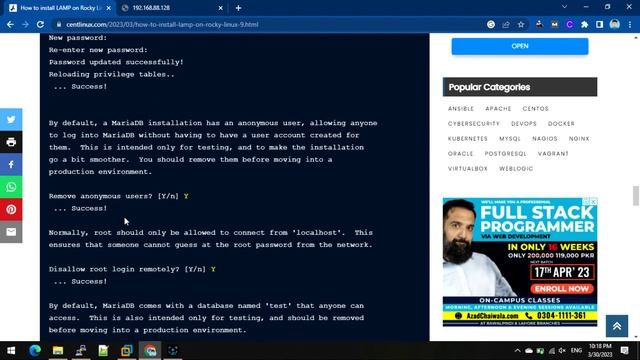
Task: Open the taskbar clock and date
Action: (600, 351)
